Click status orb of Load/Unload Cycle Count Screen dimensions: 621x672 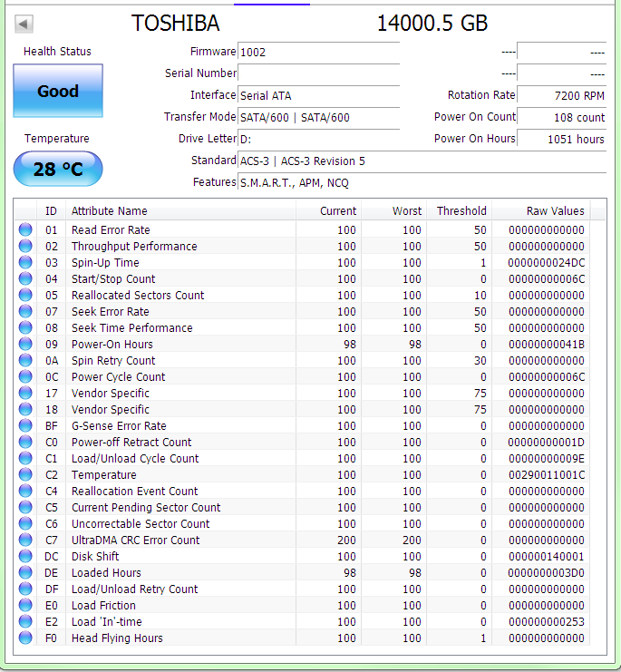point(25,458)
